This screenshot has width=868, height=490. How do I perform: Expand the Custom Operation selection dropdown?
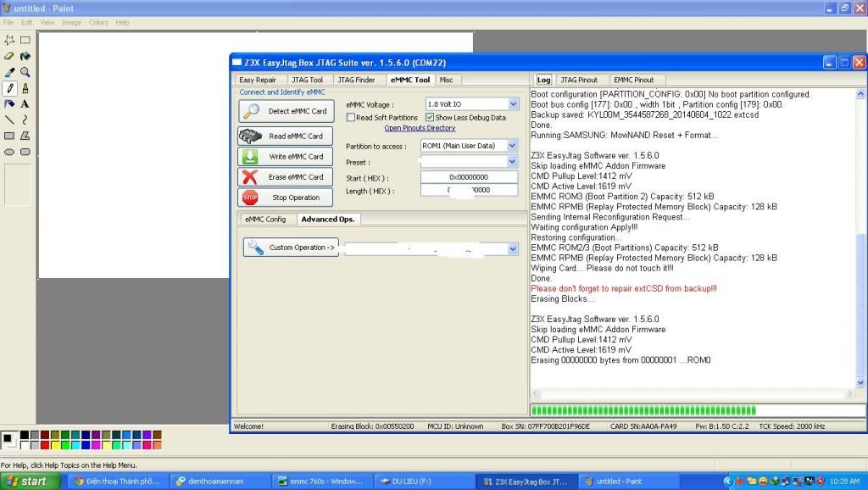(x=513, y=249)
